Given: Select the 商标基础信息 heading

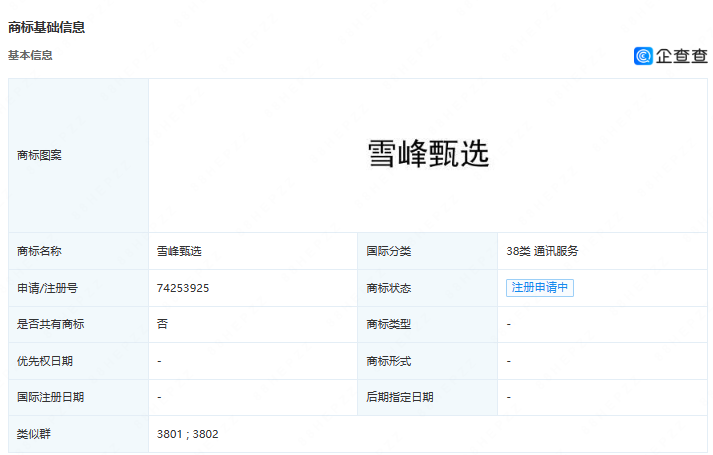Looking at the screenshot, I should 46,27.
